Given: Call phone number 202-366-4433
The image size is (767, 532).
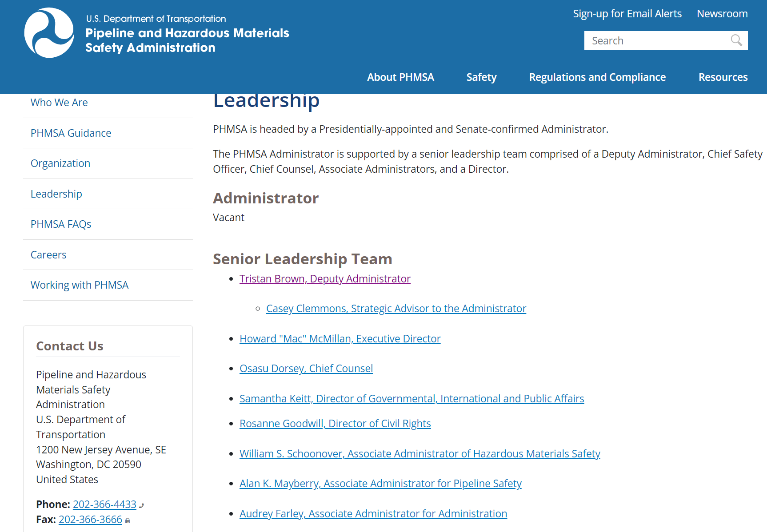Looking at the screenshot, I should click(x=104, y=504).
